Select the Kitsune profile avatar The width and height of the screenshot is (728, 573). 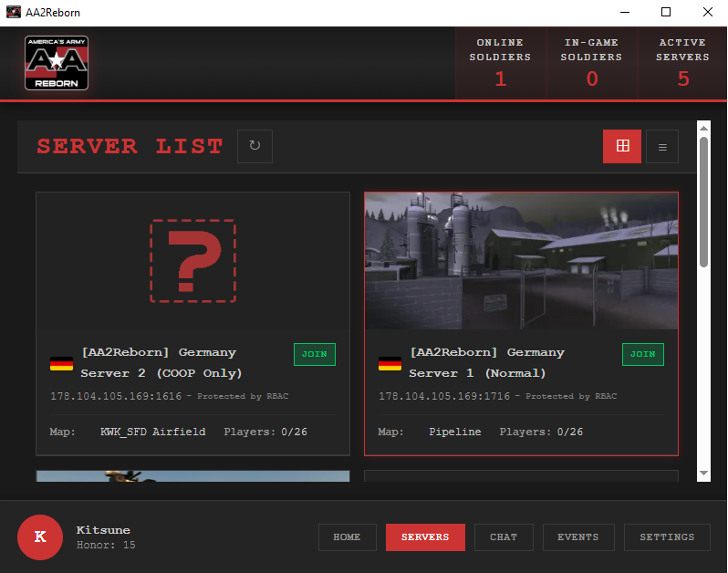pyautogui.click(x=40, y=537)
